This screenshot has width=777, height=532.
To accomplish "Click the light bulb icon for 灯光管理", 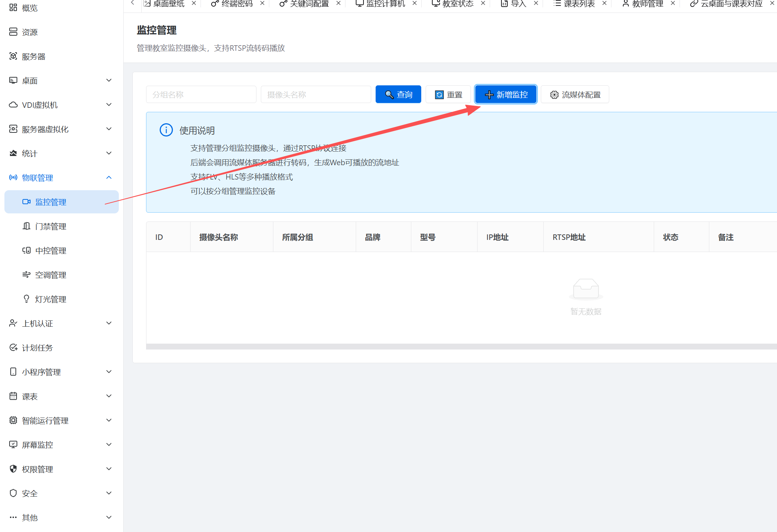I will (26, 299).
